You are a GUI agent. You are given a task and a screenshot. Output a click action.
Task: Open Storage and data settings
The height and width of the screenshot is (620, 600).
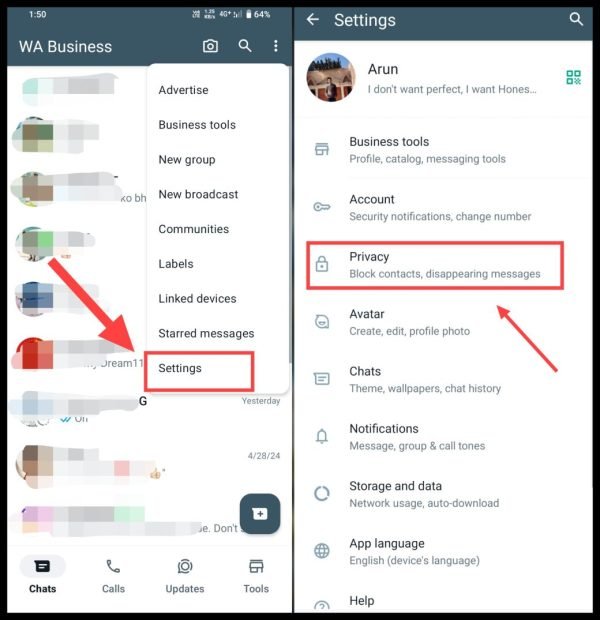pos(443,494)
